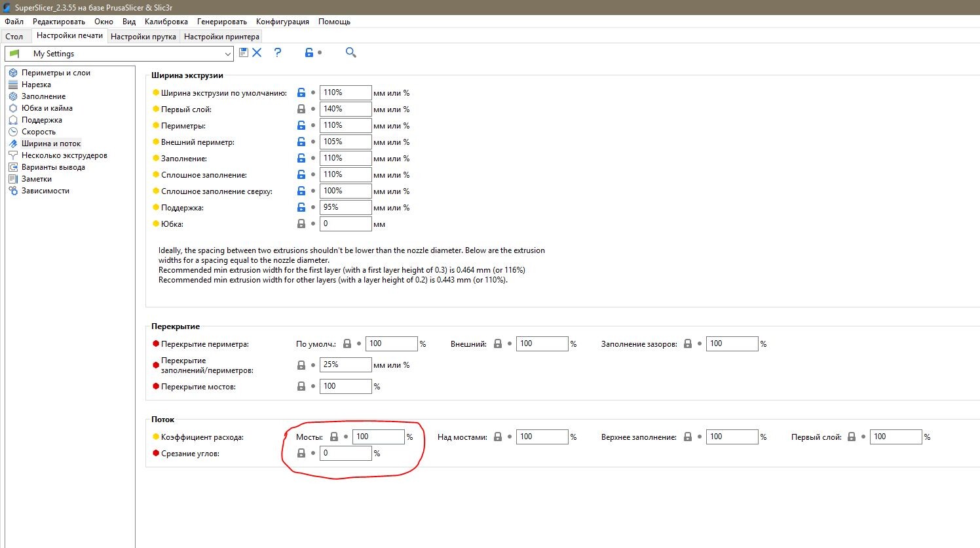The image size is (980, 548).
Task: Select Скорость in sidebar
Action: pyautogui.click(x=39, y=132)
